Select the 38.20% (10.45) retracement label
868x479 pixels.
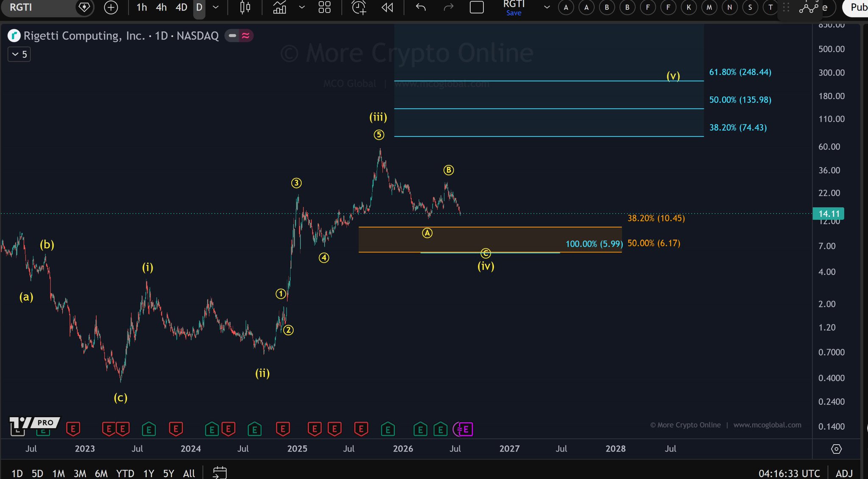[x=656, y=218]
